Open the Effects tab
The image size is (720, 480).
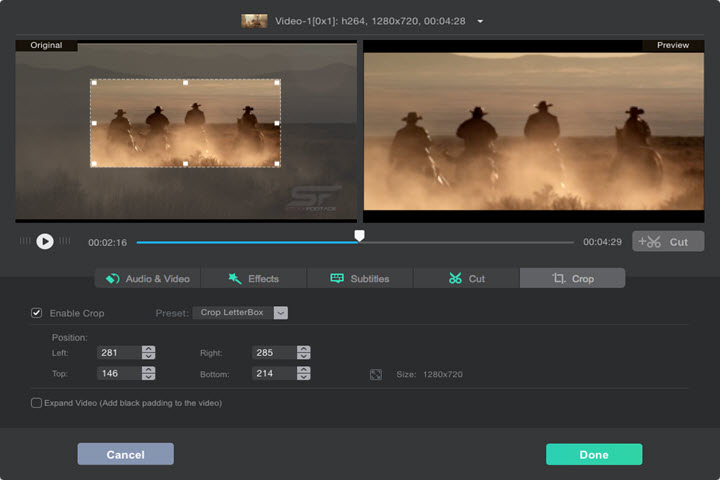[x=254, y=278]
